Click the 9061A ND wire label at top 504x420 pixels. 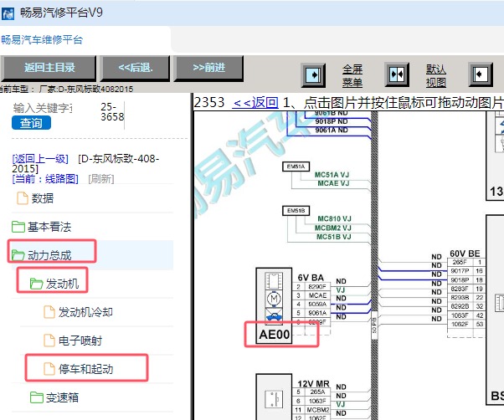332,130
